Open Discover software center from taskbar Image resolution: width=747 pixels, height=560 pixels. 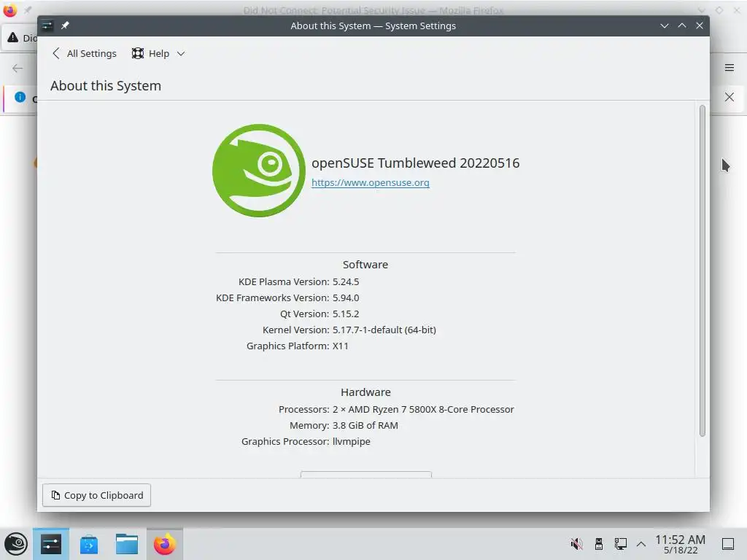(x=89, y=544)
